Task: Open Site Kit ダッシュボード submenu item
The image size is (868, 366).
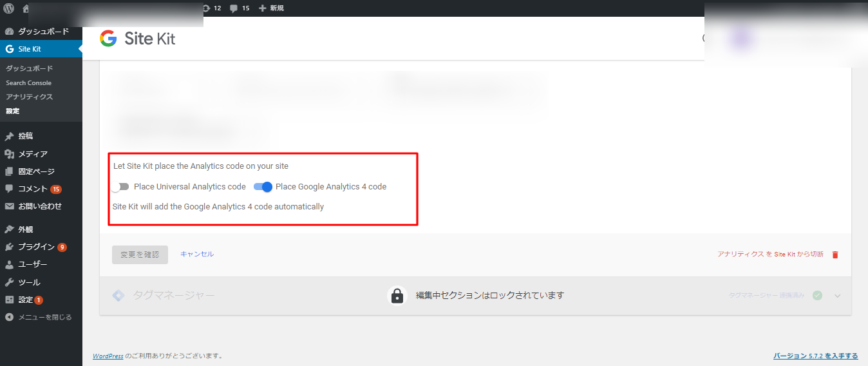Action: (x=30, y=68)
